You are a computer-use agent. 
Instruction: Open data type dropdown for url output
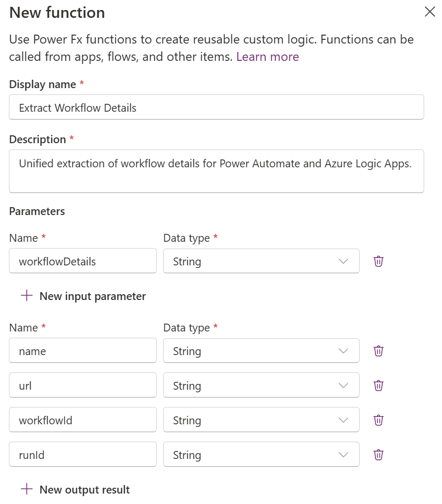click(x=261, y=385)
